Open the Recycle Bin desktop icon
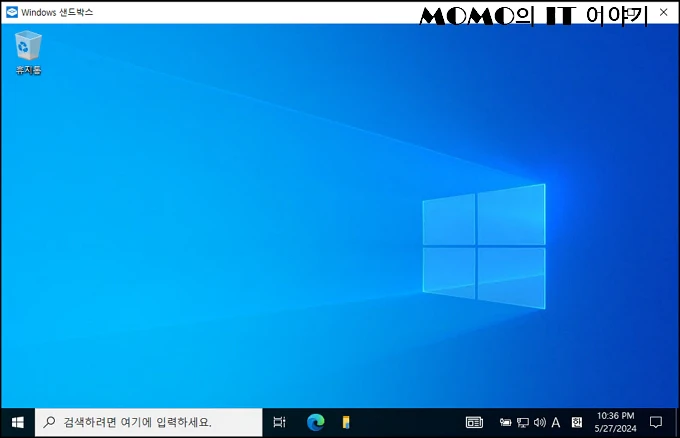 pyautogui.click(x=28, y=52)
